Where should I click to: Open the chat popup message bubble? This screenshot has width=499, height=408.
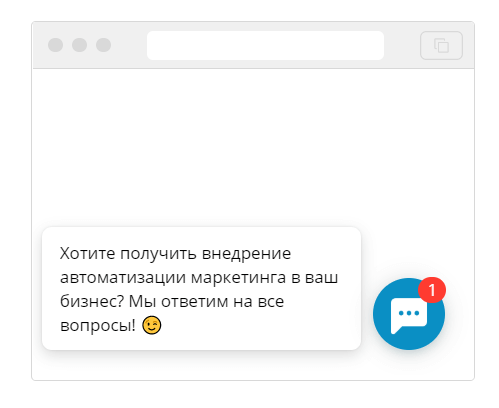point(201,288)
